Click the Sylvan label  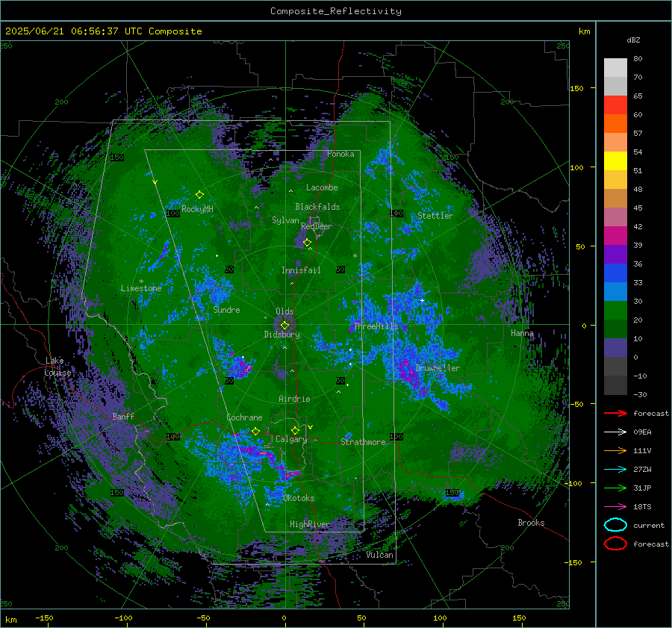point(285,220)
